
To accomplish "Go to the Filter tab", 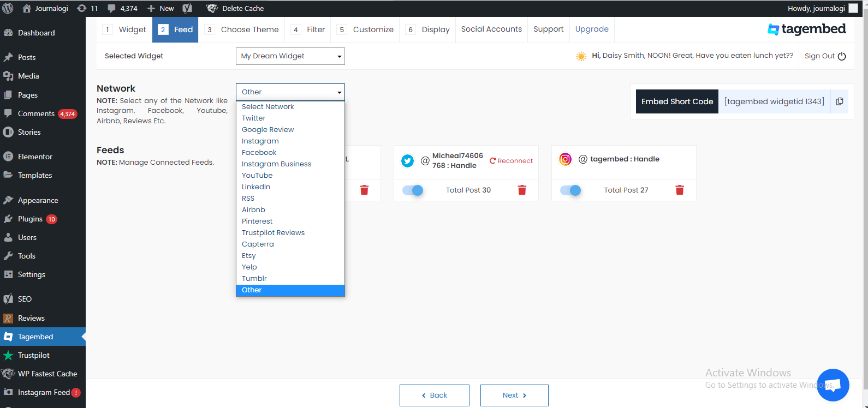I will [x=308, y=29].
